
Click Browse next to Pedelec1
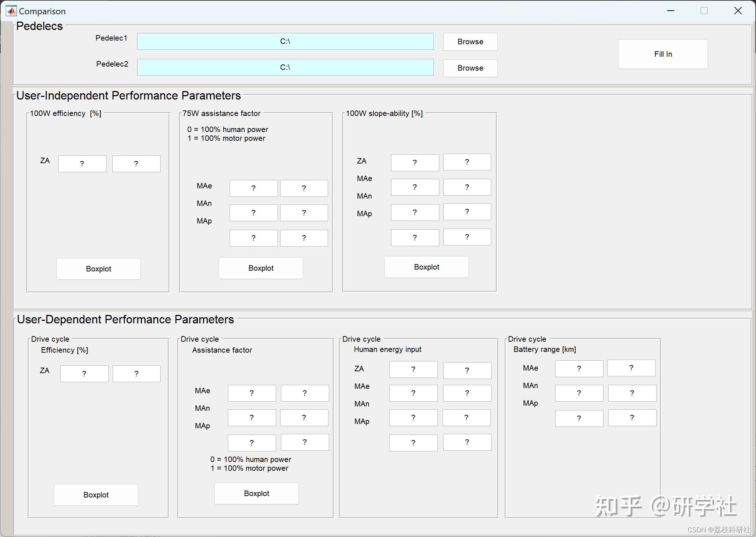tap(470, 42)
